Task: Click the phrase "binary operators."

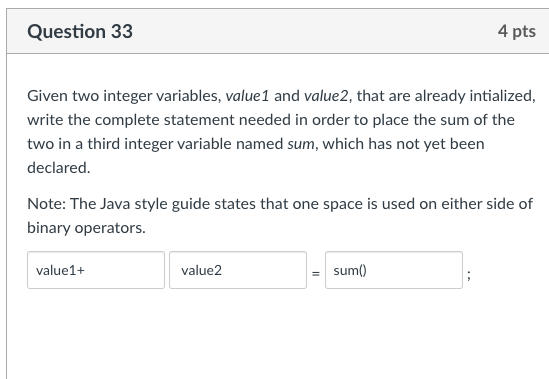Action: [86, 228]
